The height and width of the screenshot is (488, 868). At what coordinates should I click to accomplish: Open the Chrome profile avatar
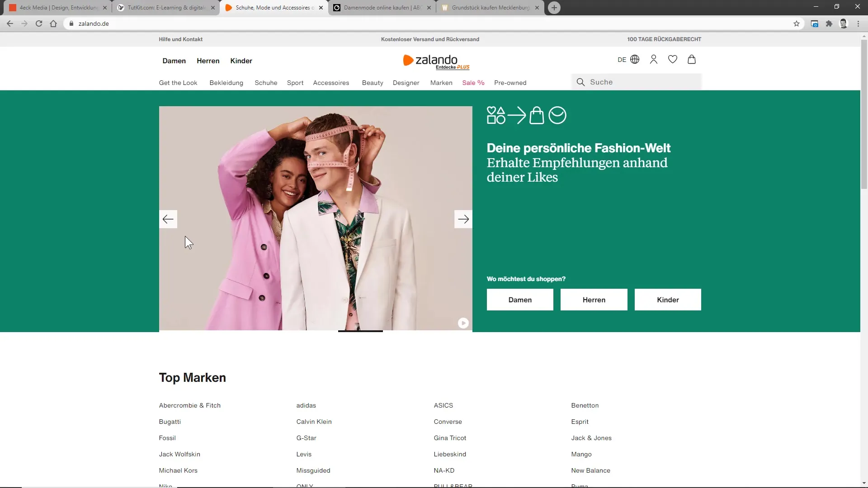[844, 23]
